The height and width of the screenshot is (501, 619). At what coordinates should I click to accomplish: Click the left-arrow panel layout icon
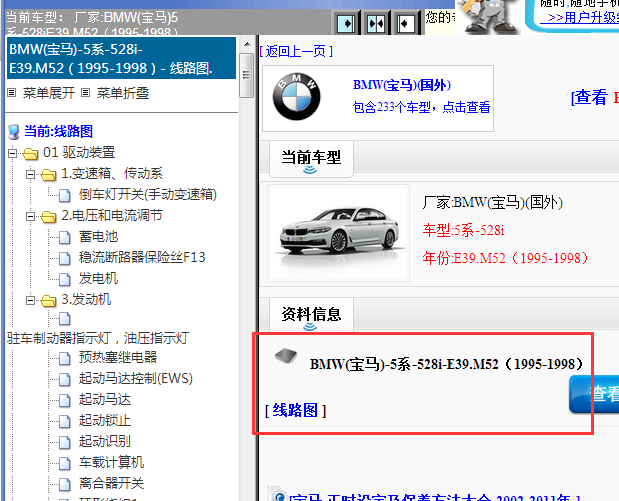tap(405, 24)
